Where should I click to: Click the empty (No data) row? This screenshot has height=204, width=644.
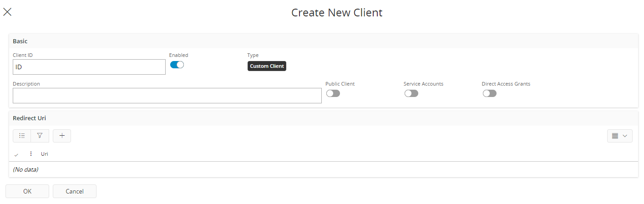pos(25,169)
